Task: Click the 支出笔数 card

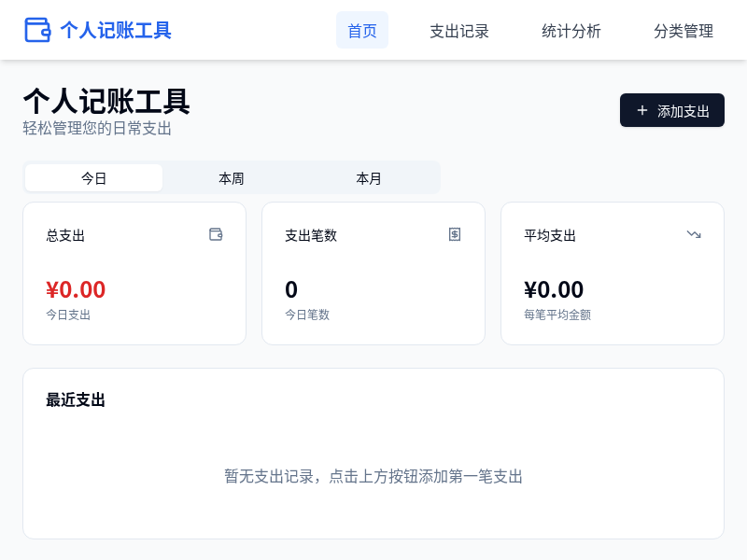Action: [373, 273]
